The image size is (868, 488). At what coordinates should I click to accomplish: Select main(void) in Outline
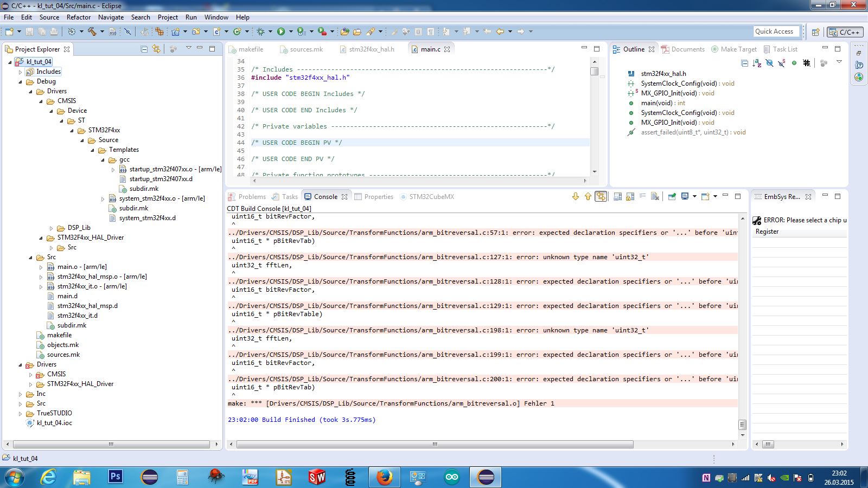tap(663, 103)
